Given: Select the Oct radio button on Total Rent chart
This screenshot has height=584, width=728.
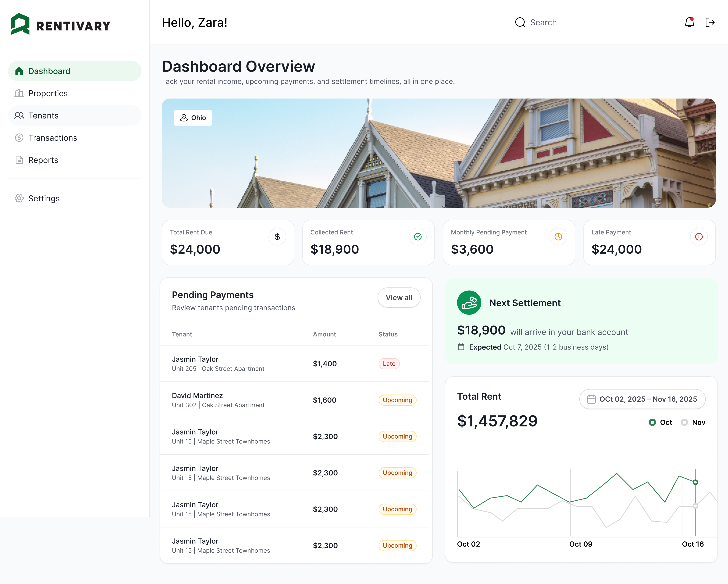Looking at the screenshot, I should point(652,422).
